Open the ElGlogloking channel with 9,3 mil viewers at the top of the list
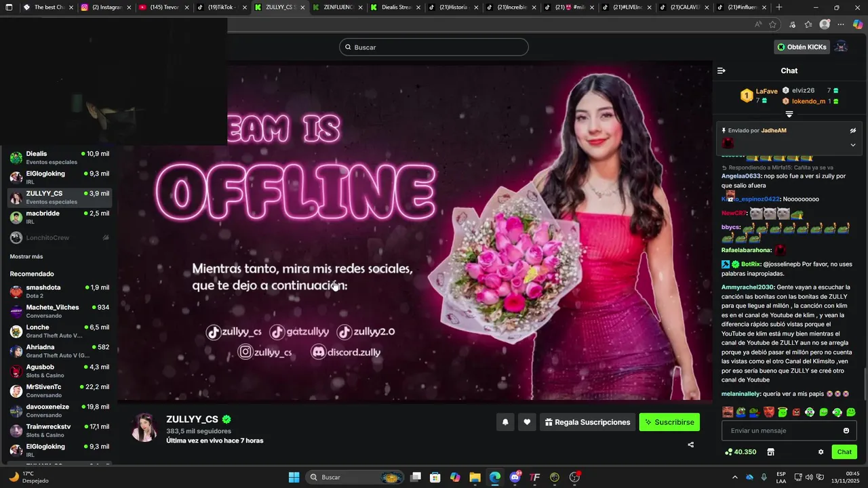 click(x=60, y=178)
